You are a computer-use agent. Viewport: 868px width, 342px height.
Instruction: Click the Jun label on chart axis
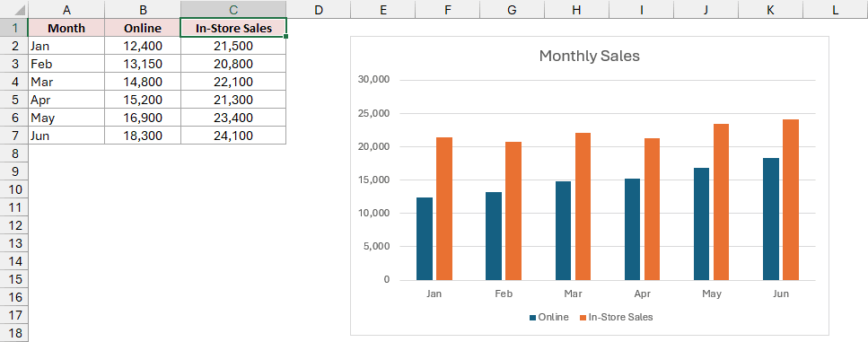(x=781, y=294)
